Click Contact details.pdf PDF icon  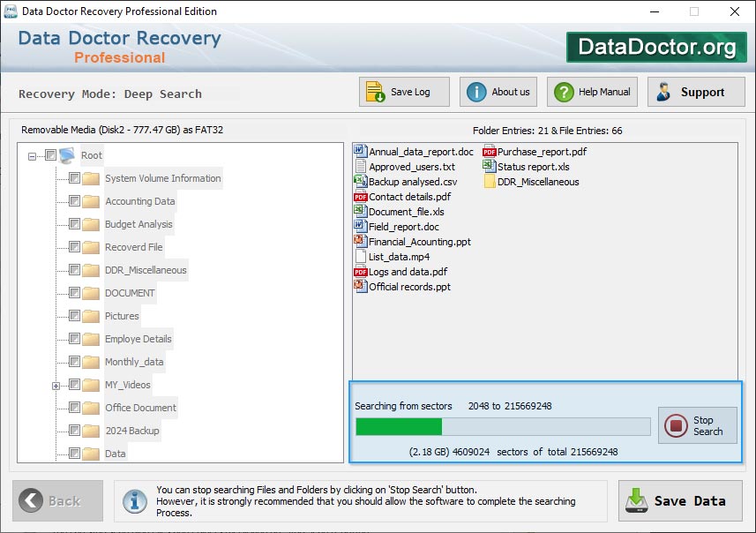[x=361, y=197]
